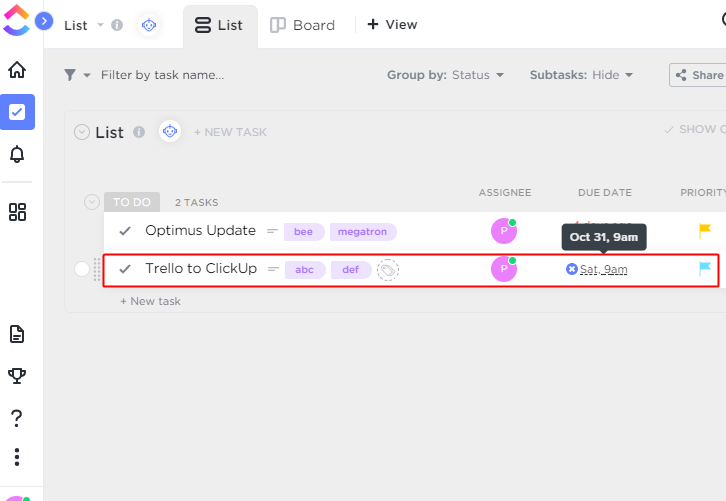Open the Trello to ClickUp task

[201, 269]
